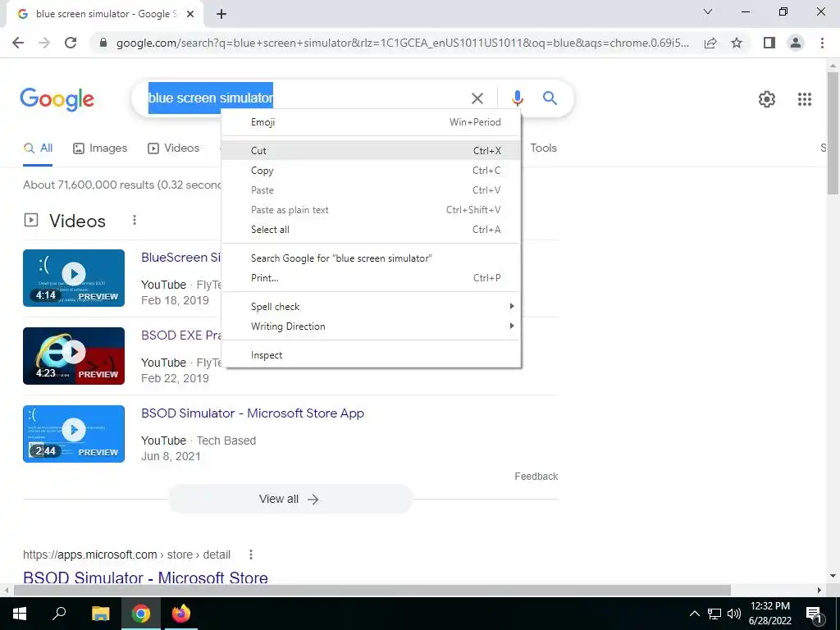Click the taskbar clock showing 12:32 PM

click(769, 614)
